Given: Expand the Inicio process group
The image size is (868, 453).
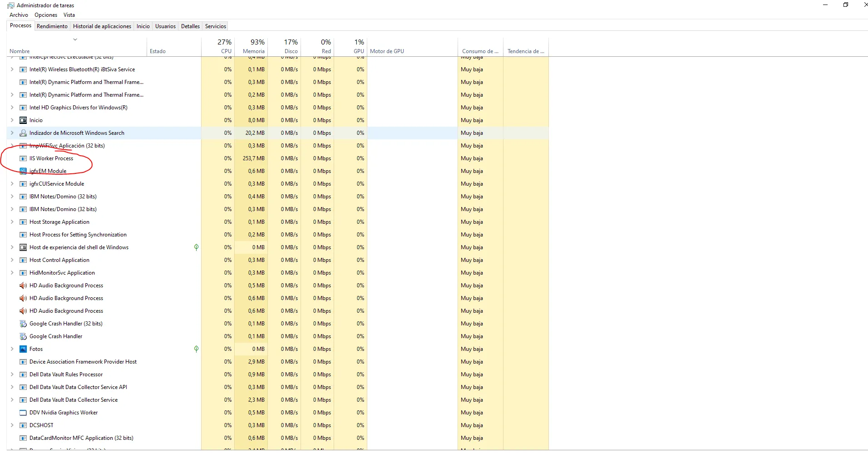Looking at the screenshot, I should 12,120.
